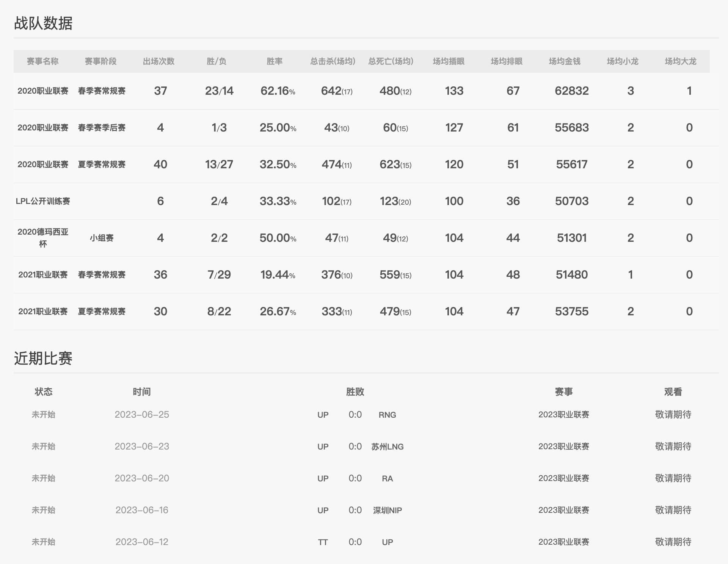Click the 62.16% win rate cell
This screenshot has height=564, width=728.
tap(278, 91)
